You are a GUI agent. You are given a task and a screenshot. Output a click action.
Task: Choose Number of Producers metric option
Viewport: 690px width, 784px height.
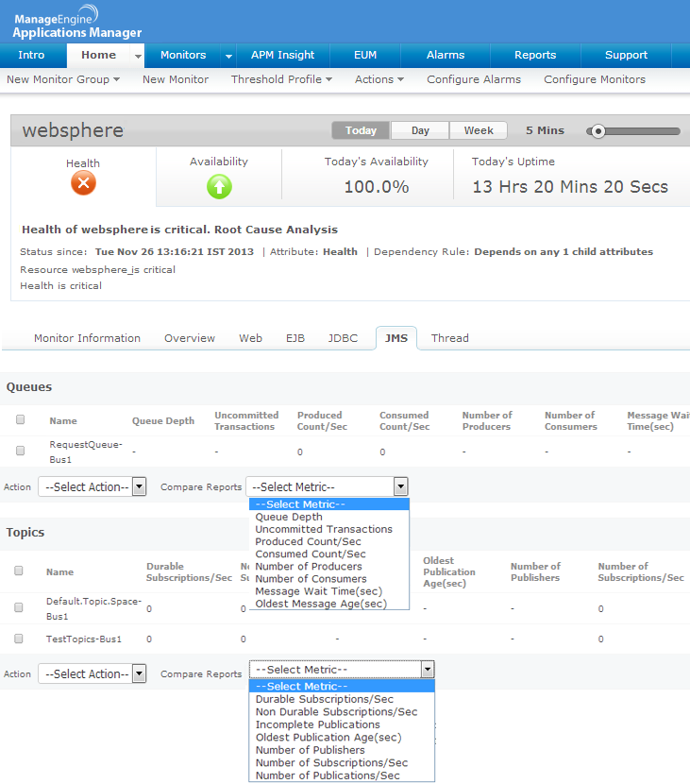329,567
